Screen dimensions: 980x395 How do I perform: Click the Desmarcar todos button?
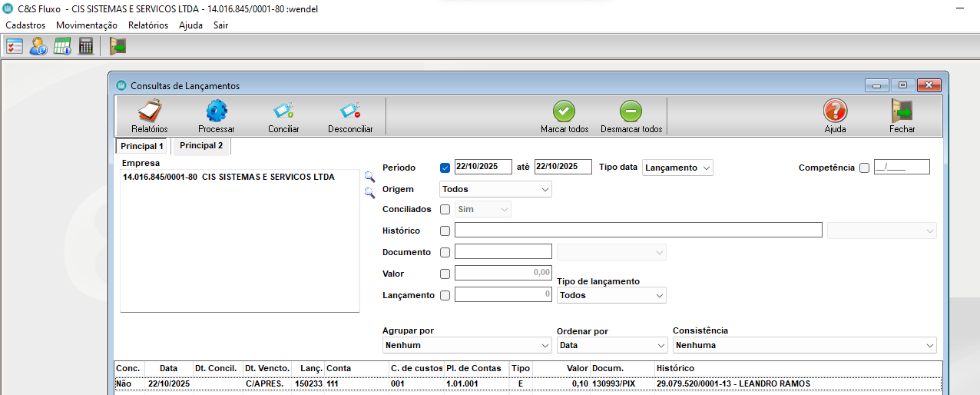click(x=631, y=116)
